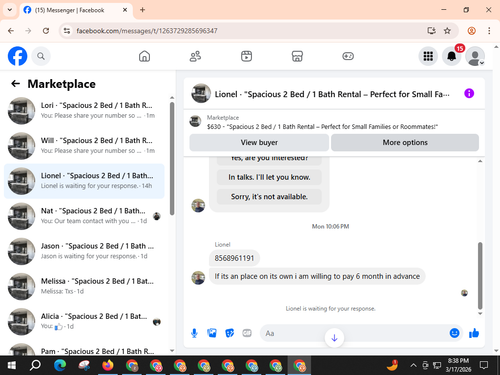500x375 pixels.
Task: Open the notifications bell with 15 badge
Action: [452, 56]
